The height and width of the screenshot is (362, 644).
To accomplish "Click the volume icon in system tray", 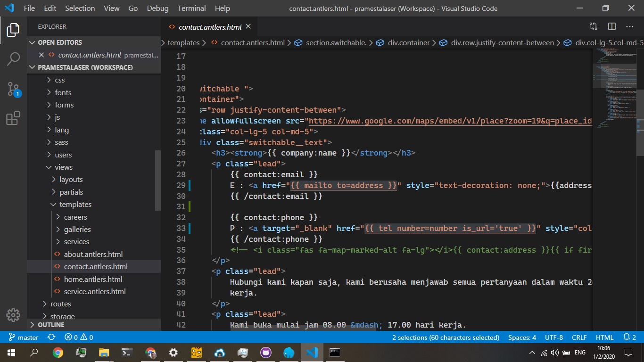I will click(x=555, y=353).
